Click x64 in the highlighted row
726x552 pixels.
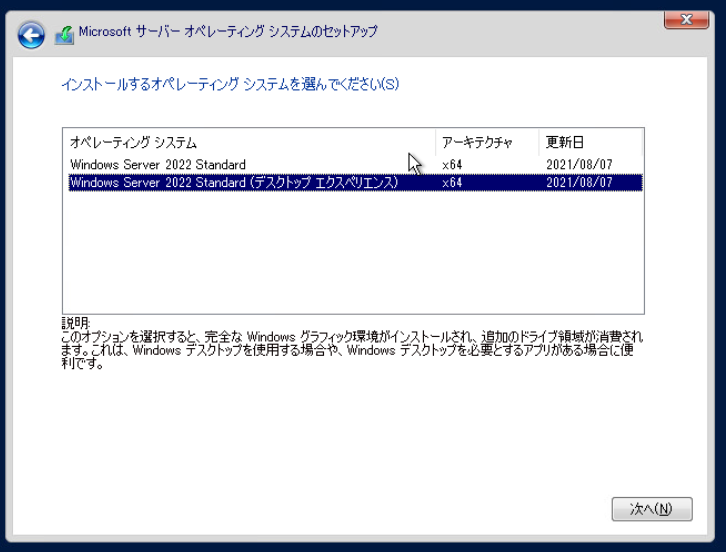[452, 182]
